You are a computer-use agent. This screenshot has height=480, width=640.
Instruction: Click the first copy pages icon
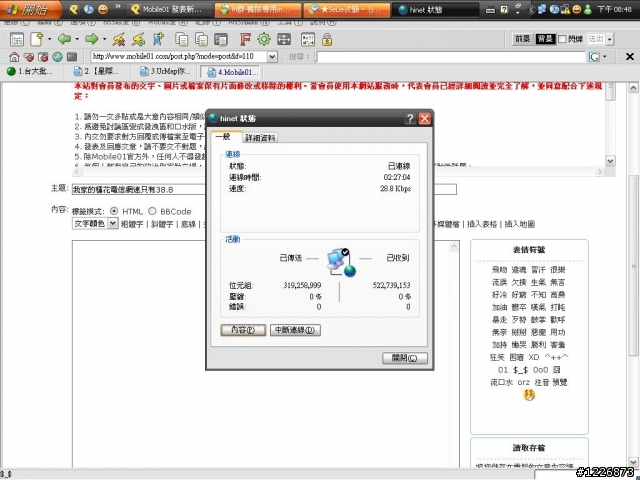click(x=182, y=39)
